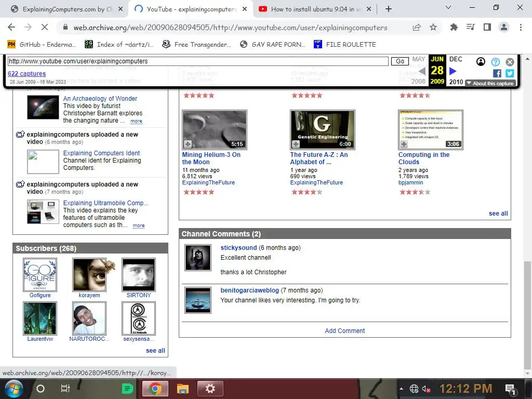Expand Explaining Ultramobile description with more
Viewport: 532px width, 399px height.
[138, 225]
